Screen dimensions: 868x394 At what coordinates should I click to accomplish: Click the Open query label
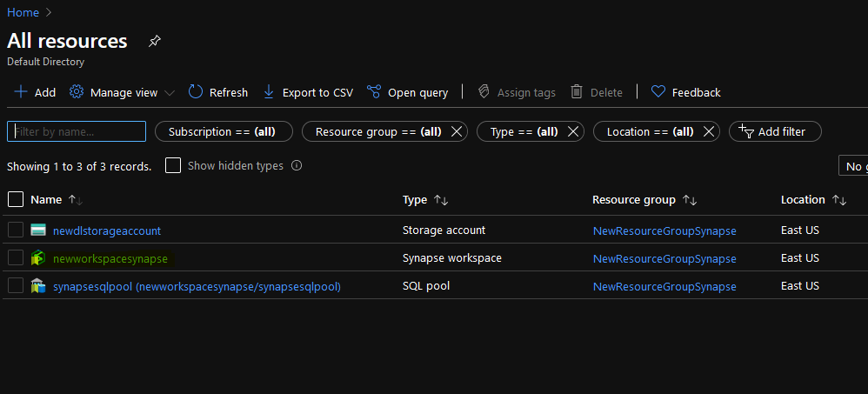418,92
